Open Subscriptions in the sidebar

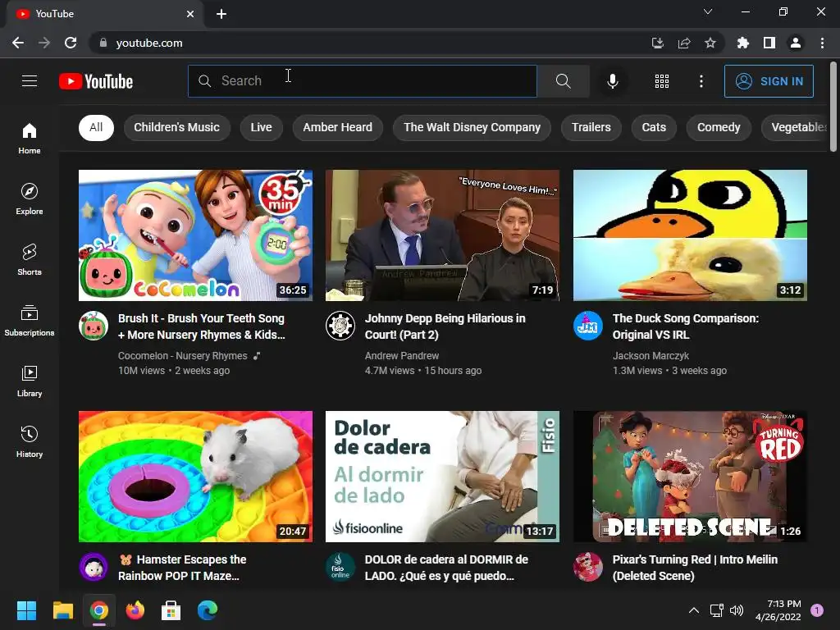tap(30, 321)
